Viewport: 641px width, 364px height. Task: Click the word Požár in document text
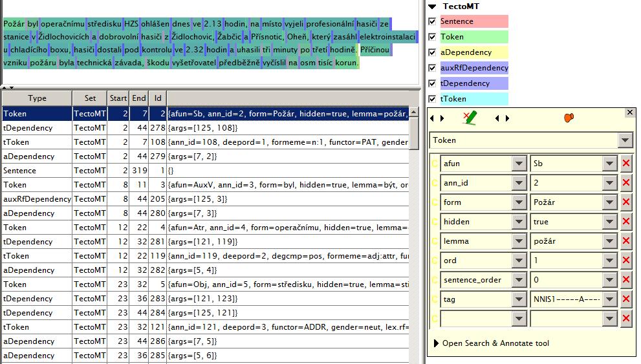pyautogui.click(x=14, y=24)
